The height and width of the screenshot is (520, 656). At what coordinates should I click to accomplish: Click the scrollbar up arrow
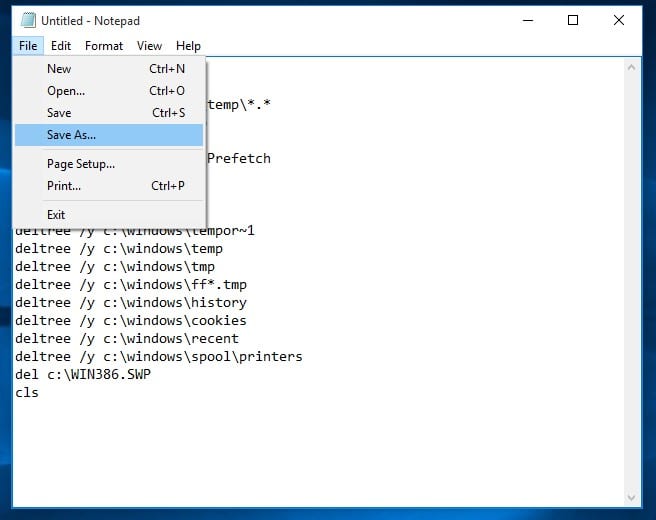(632, 68)
